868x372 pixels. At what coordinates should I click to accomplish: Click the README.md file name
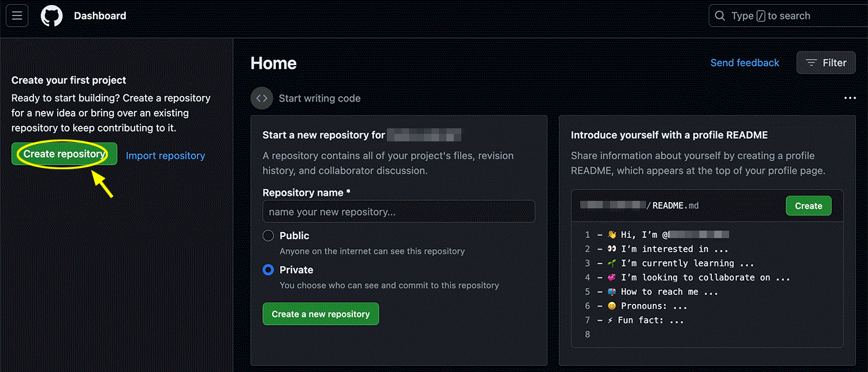(x=675, y=205)
